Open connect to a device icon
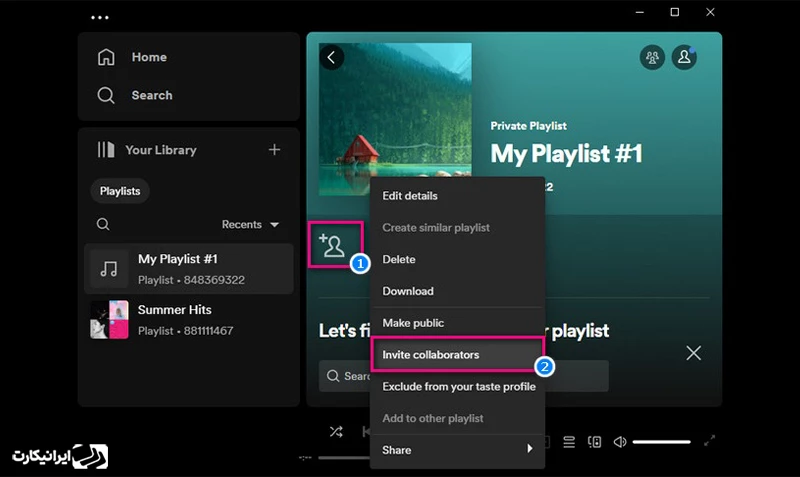 (x=594, y=442)
